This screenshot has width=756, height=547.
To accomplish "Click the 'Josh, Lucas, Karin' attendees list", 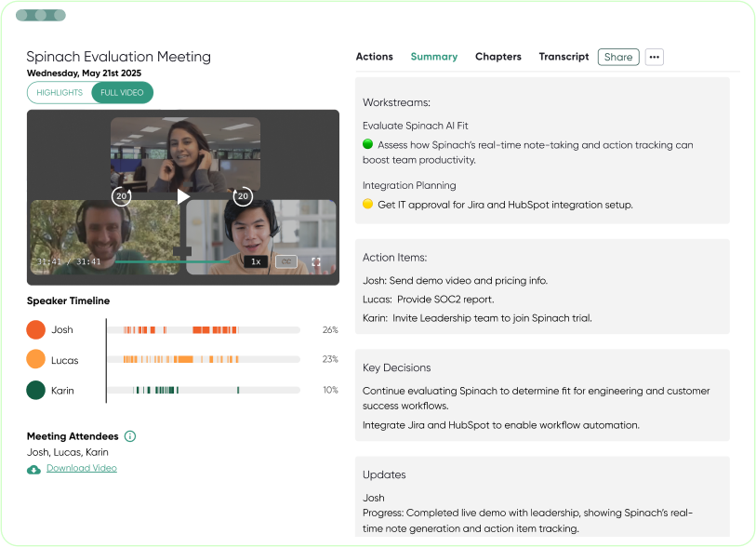I will point(68,452).
